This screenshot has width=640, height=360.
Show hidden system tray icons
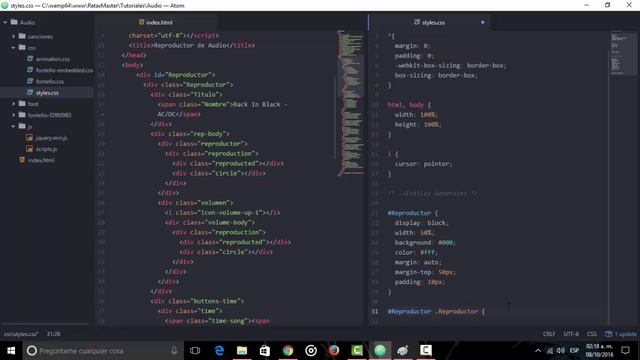click(x=538, y=351)
